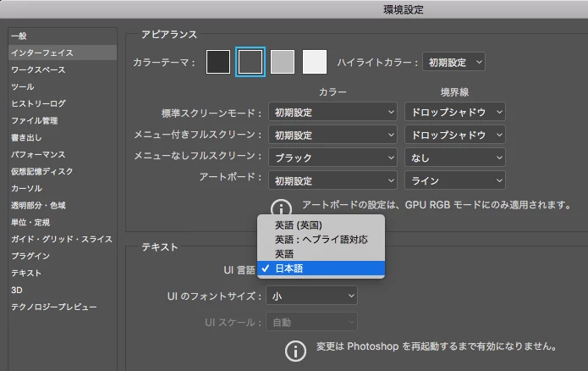Open メニュー付きフルスクリーン border dropdown

click(455, 135)
